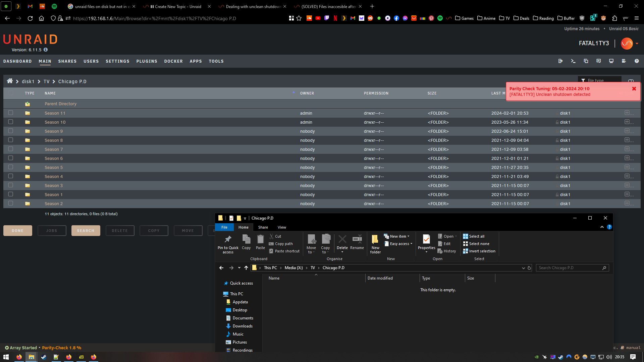Open the Unraid terminal icon
The height and width of the screenshot is (362, 644).
coord(573,61)
